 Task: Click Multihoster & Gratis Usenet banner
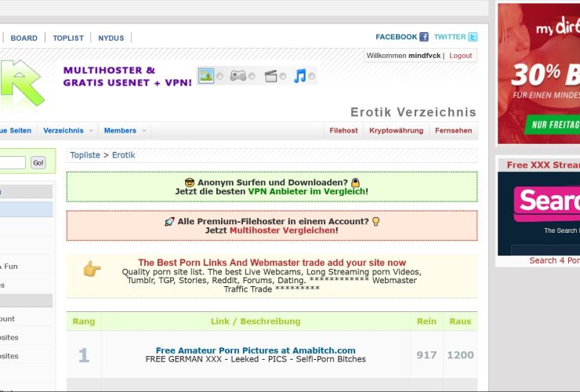[127, 76]
